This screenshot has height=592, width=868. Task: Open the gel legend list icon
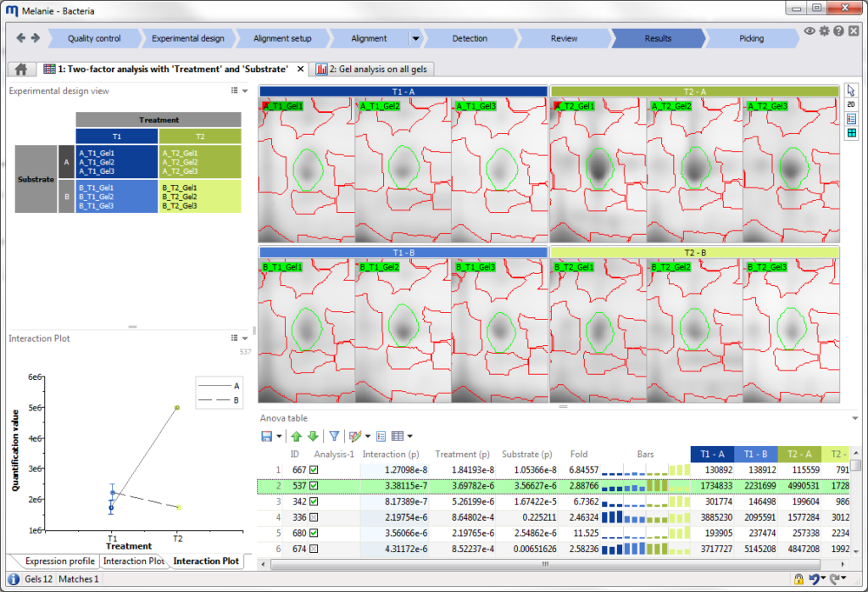coord(851,119)
